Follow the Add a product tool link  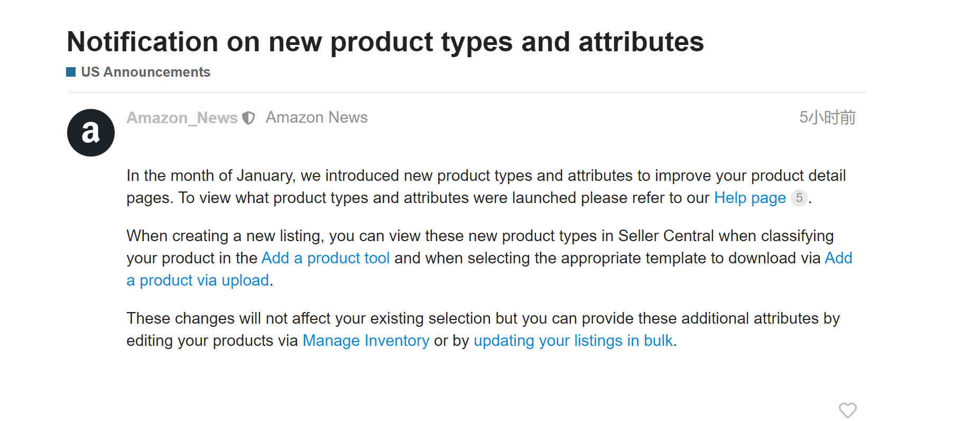[326, 258]
